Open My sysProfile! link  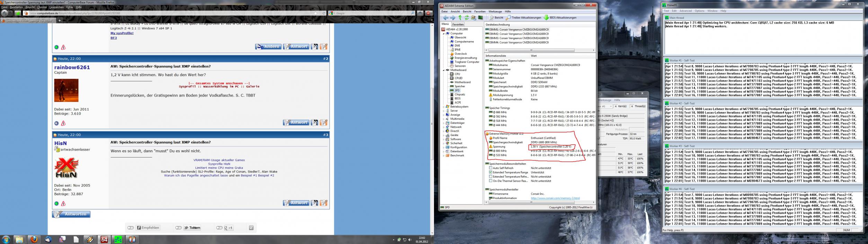(x=122, y=33)
